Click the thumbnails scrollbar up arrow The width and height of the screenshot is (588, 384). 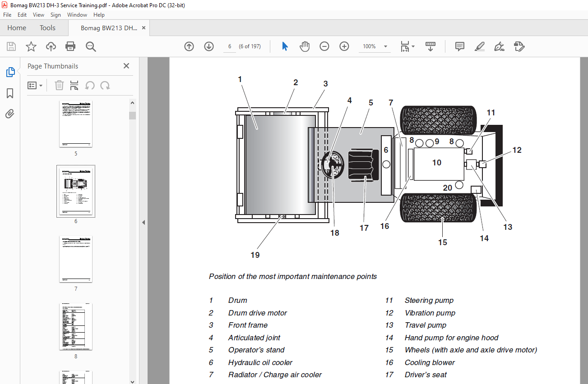click(132, 103)
